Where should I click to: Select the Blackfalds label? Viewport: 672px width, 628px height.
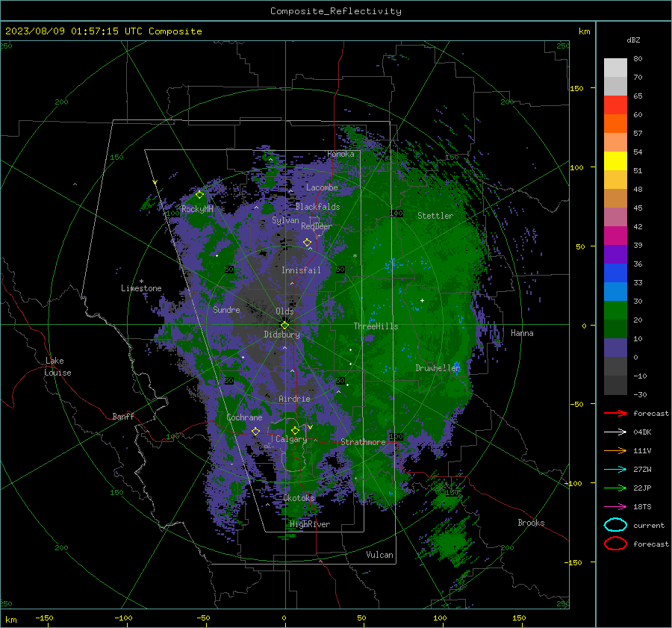[317, 207]
